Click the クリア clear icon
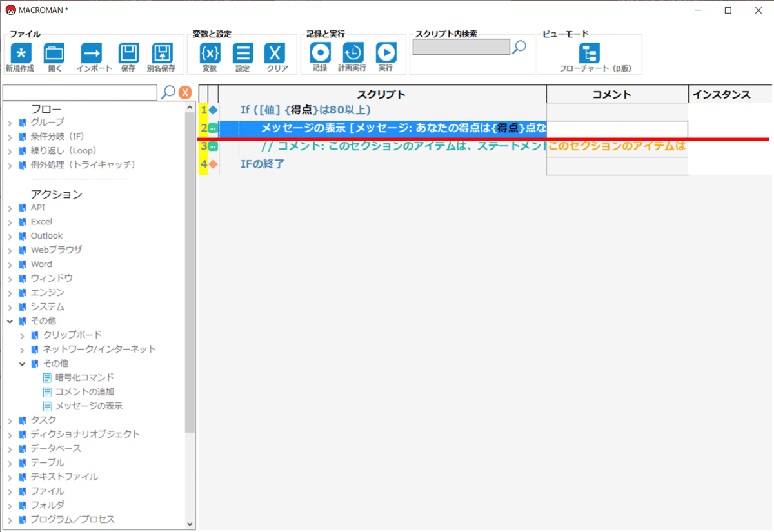This screenshot has height=532, width=774. click(275, 53)
